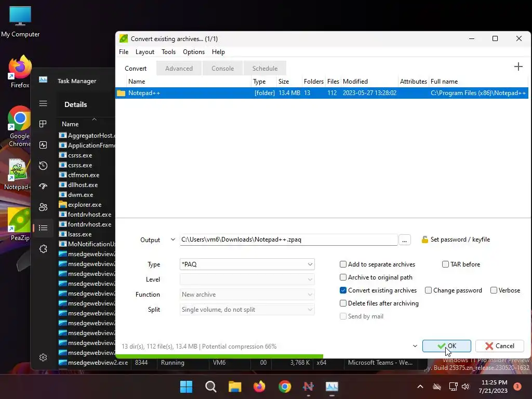Viewport: 532px width, 399px height.
Task: Click Firefox icon on the taskbar
Action: [x=260, y=387]
